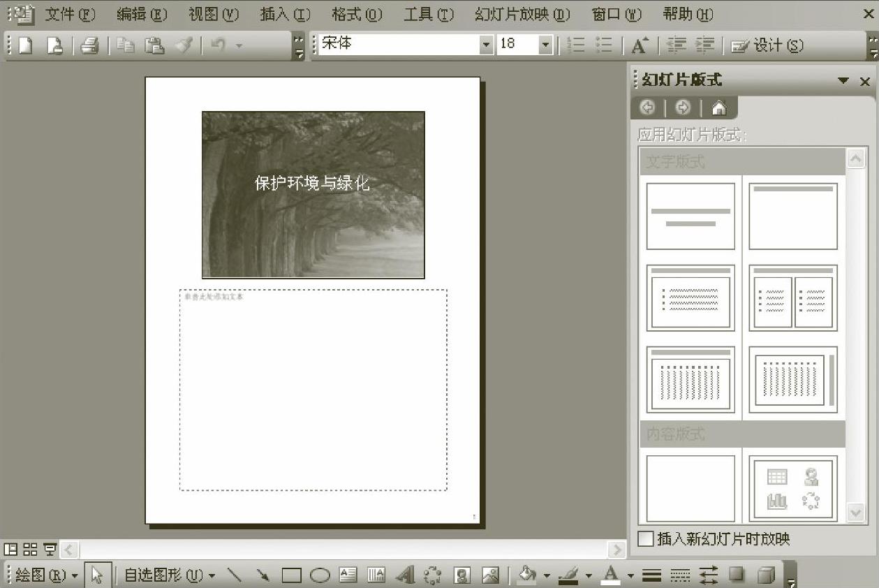The height and width of the screenshot is (588, 879).
Task: Open the Shadow Style icon
Action: click(737, 575)
